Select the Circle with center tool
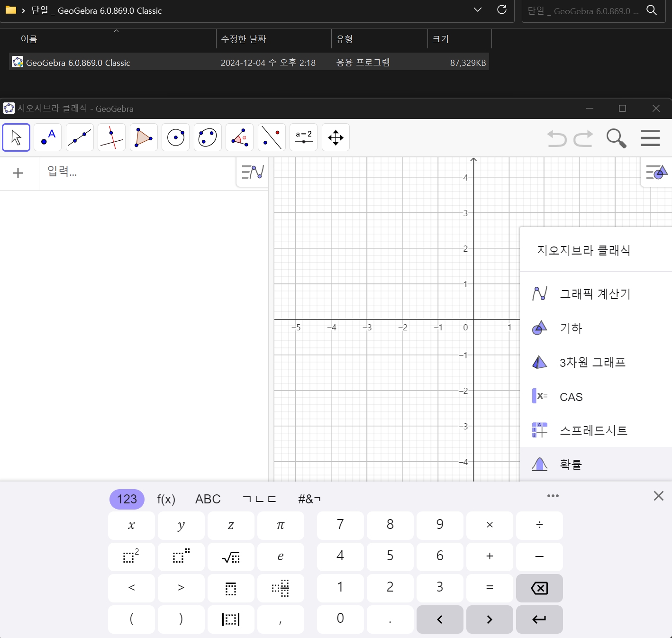Screen dimensions: 672x638 176,137
